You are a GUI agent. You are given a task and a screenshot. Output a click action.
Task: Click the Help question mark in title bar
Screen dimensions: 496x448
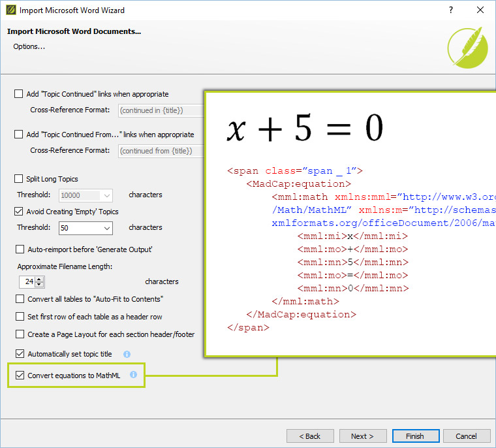(x=450, y=10)
